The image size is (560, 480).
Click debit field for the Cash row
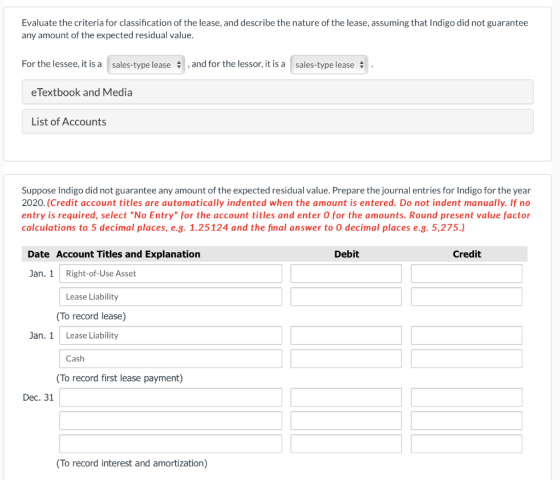point(346,359)
